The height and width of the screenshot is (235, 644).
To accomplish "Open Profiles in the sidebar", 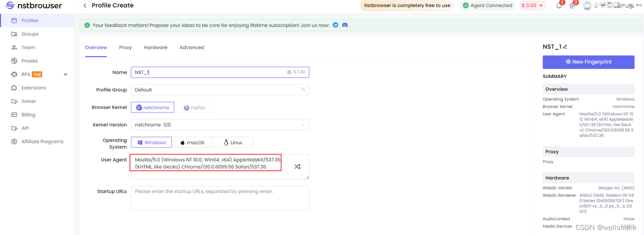I will [x=36, y=21].
